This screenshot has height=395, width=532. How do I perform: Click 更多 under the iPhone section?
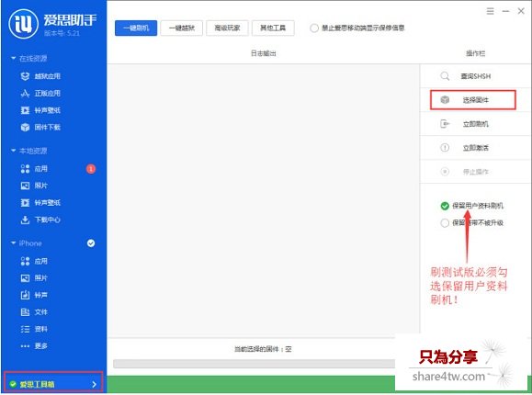click(x=34, y=345)
